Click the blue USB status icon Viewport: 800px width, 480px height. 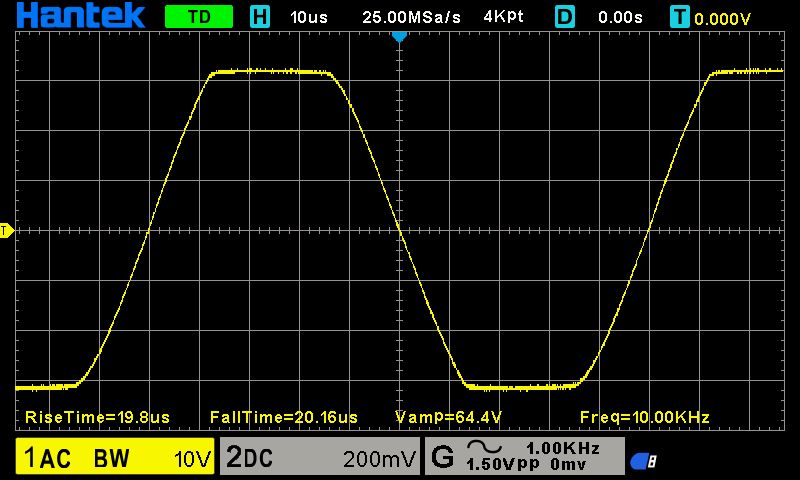pos(643,462)
